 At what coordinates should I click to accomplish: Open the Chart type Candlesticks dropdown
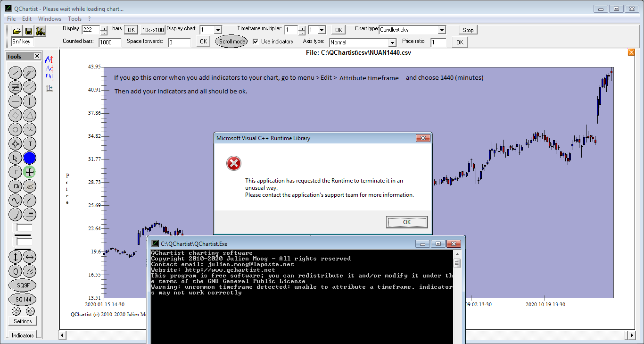441,30
